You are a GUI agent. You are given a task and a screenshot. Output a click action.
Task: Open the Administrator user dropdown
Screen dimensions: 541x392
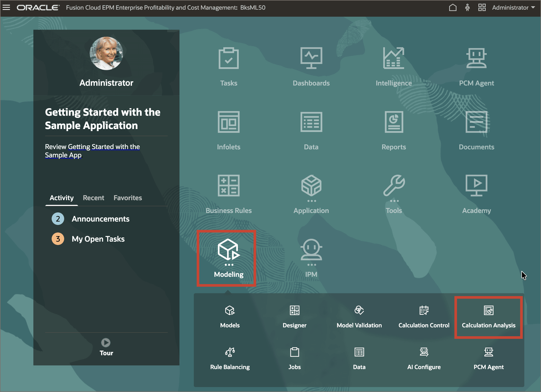pyautogui.click(x=513, y=7)
